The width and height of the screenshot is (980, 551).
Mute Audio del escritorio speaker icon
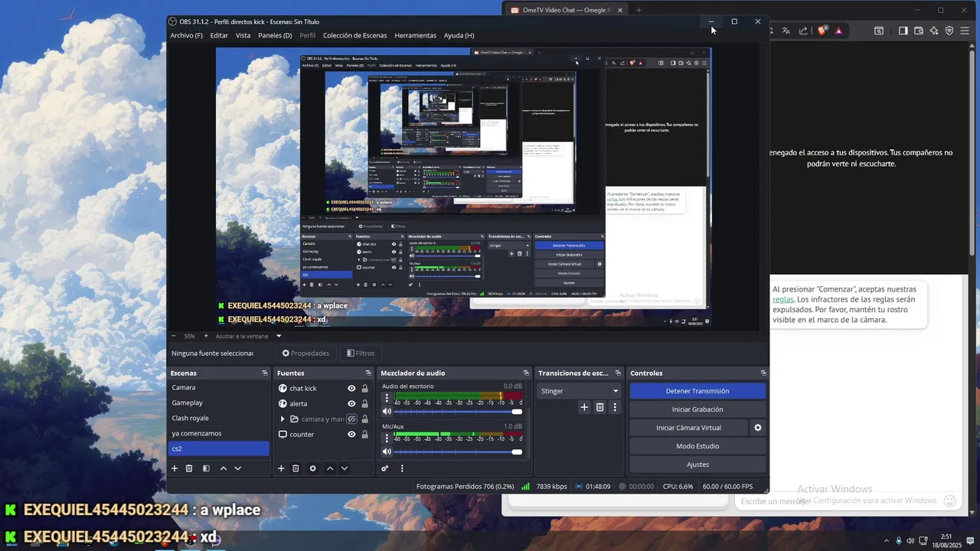point(387,412)
